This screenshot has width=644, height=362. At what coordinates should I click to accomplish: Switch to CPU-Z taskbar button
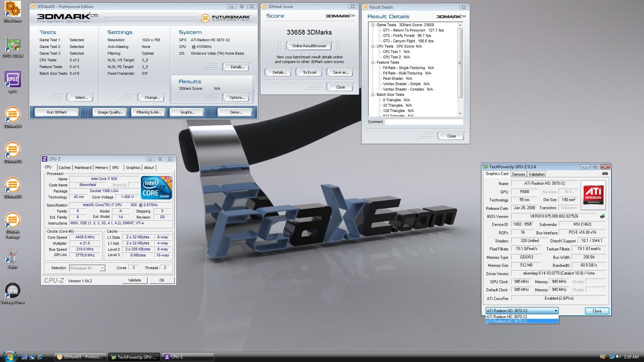click(x=188, y=357)
